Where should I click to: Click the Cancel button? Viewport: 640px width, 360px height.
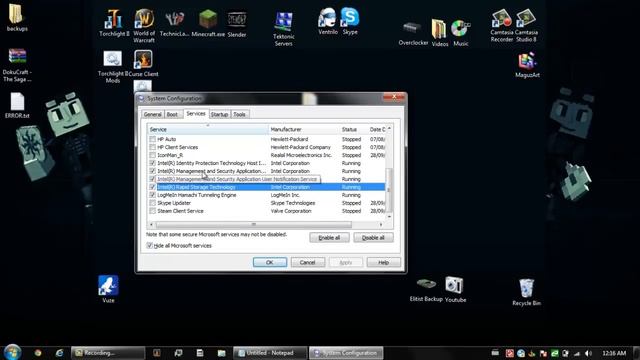(x=307, y=262)
